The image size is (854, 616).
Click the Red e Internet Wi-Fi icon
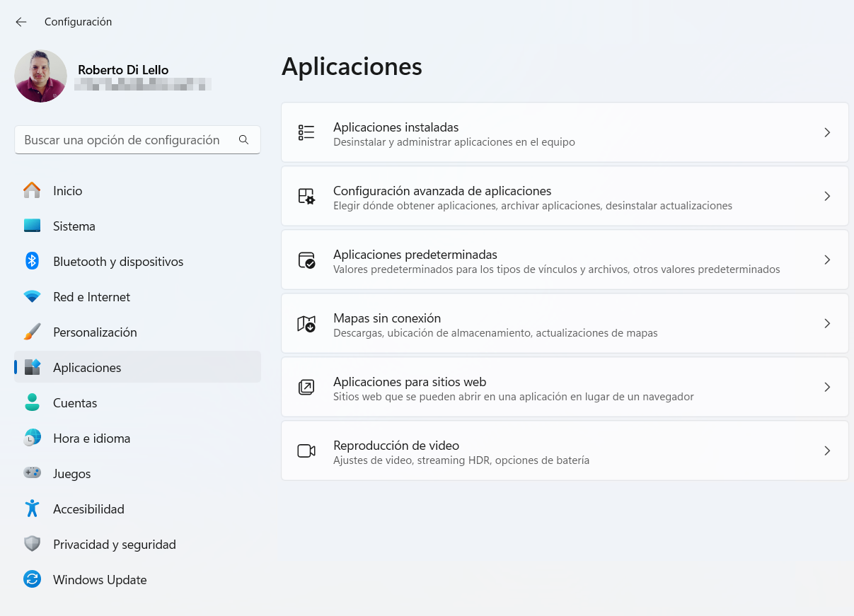pyautogui.click(x=32, y=297)
